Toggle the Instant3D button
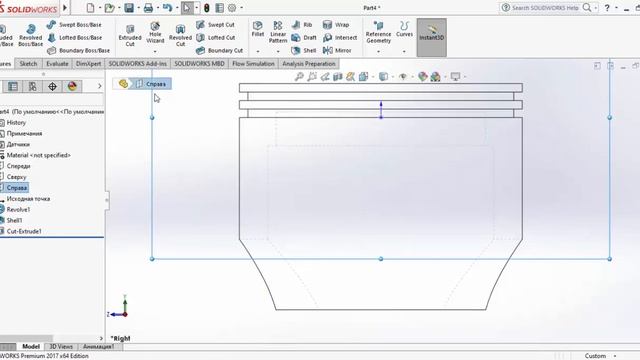This screenshot has height=360, width=640. tap(431, 37)
